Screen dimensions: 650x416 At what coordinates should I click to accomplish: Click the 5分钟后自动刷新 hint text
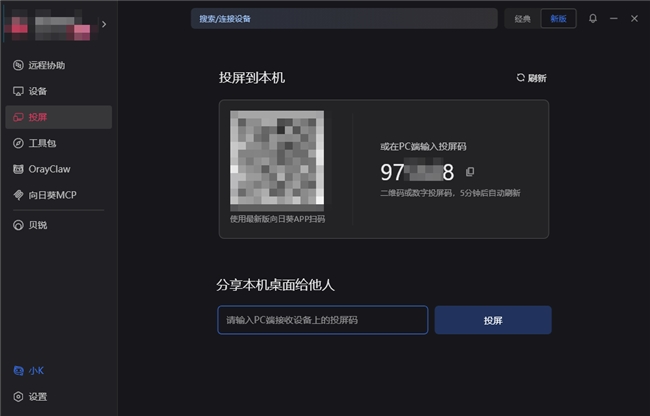click(490, 193)
